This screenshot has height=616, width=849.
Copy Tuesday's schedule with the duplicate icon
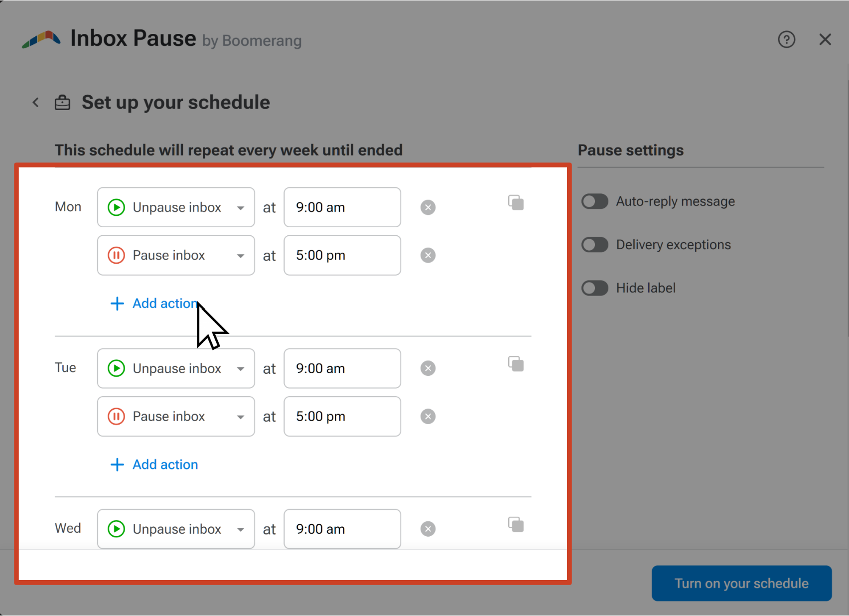[516, 364]
